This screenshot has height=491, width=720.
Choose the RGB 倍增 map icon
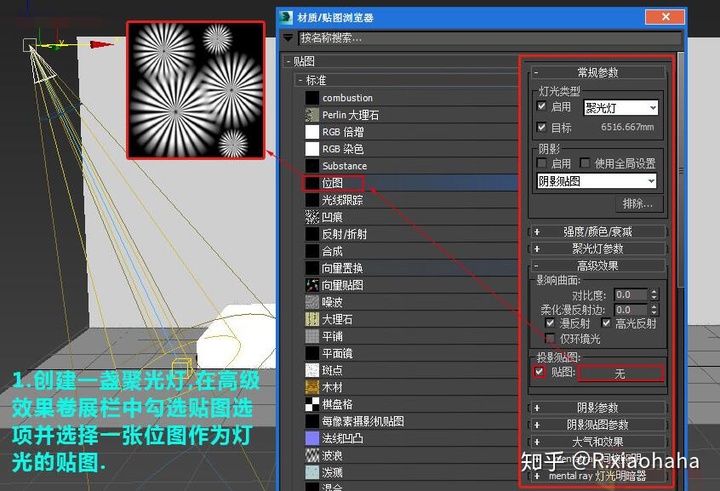pyautogui.click(x=312, y=132)
